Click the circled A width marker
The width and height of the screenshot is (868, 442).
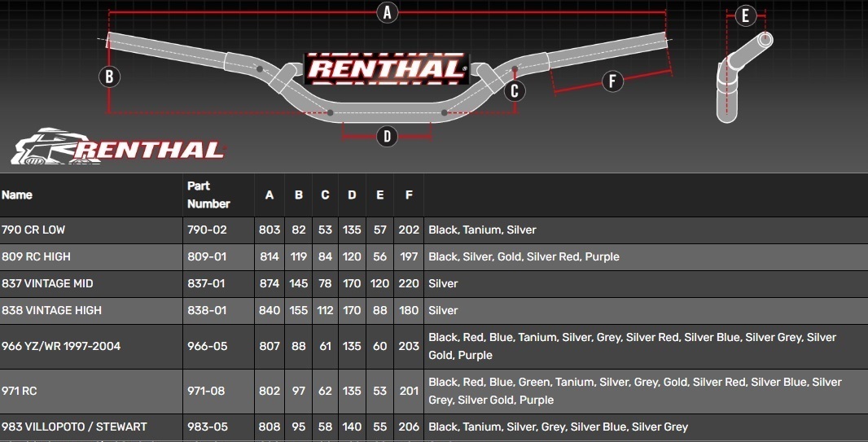tap(388, 12)
